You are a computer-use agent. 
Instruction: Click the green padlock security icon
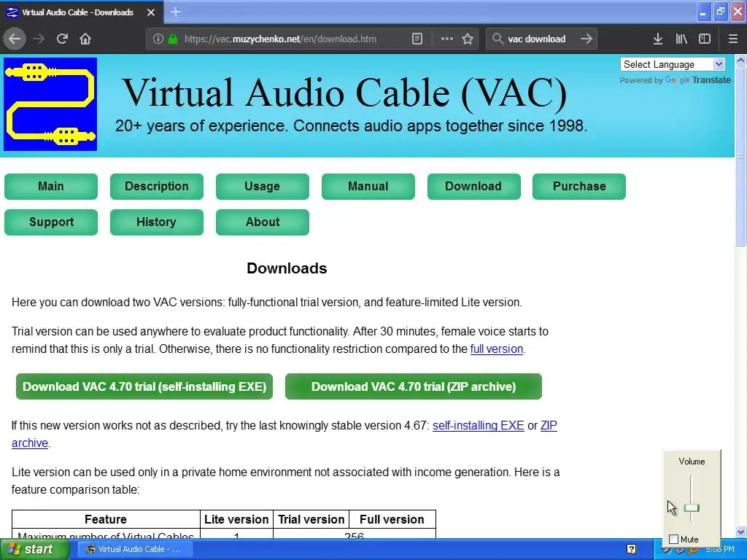click(x=173, y=39)
